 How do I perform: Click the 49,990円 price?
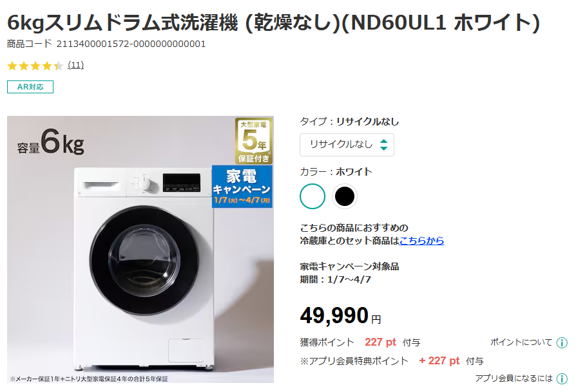tap(340, 316)
